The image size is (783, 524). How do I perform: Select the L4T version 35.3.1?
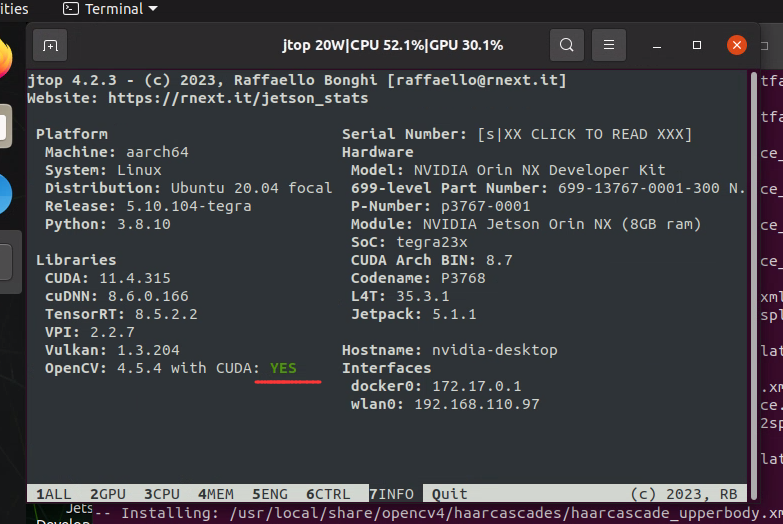pos(423,296)
